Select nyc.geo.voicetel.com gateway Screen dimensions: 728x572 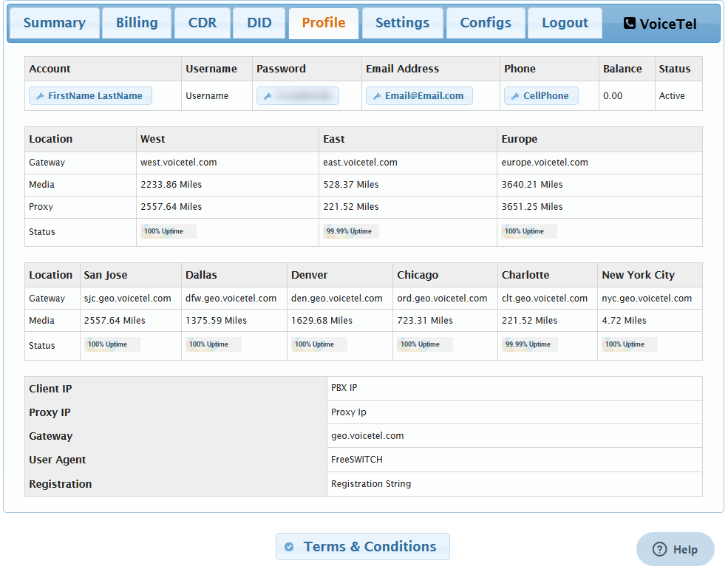tap(647, 299)
